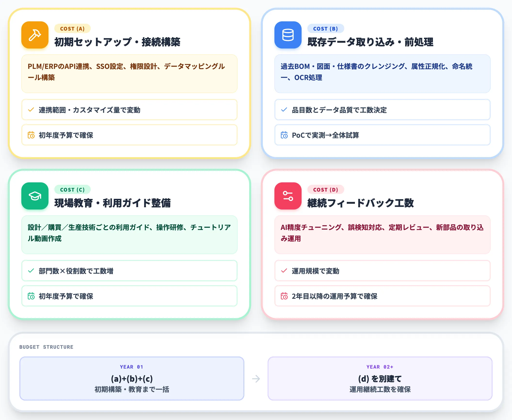Click the 部門数×役割数で工数増 row
Image resolution: width=512 pixels, height=420 pixels.
[129, 271]
